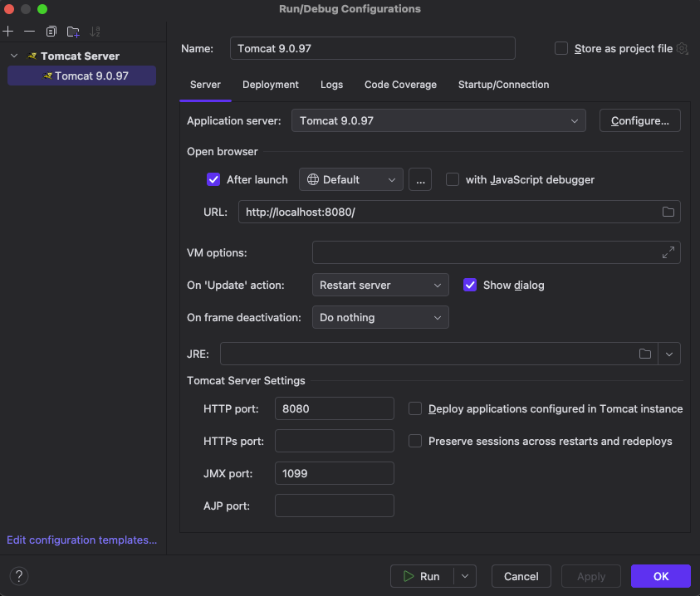Click the Configure... button
Viewport: 700px width, 596px height.
coord(639,120)
